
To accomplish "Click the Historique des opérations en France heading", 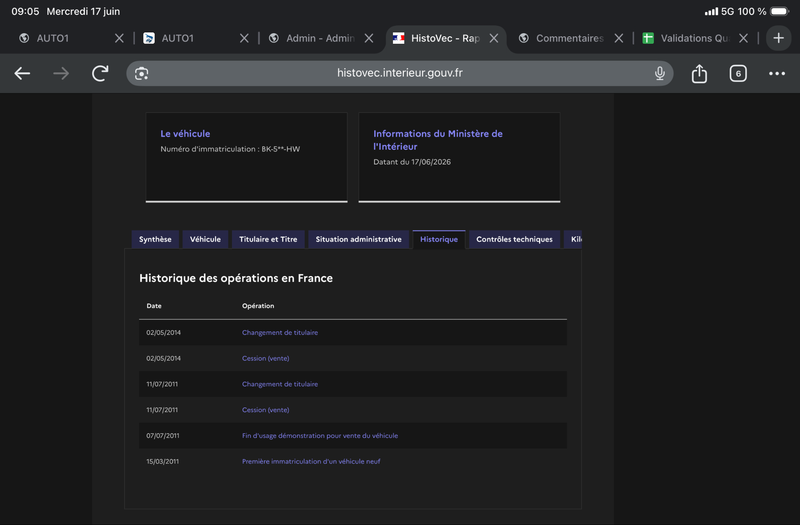I will pyautogui.click(x=236, y=278).
